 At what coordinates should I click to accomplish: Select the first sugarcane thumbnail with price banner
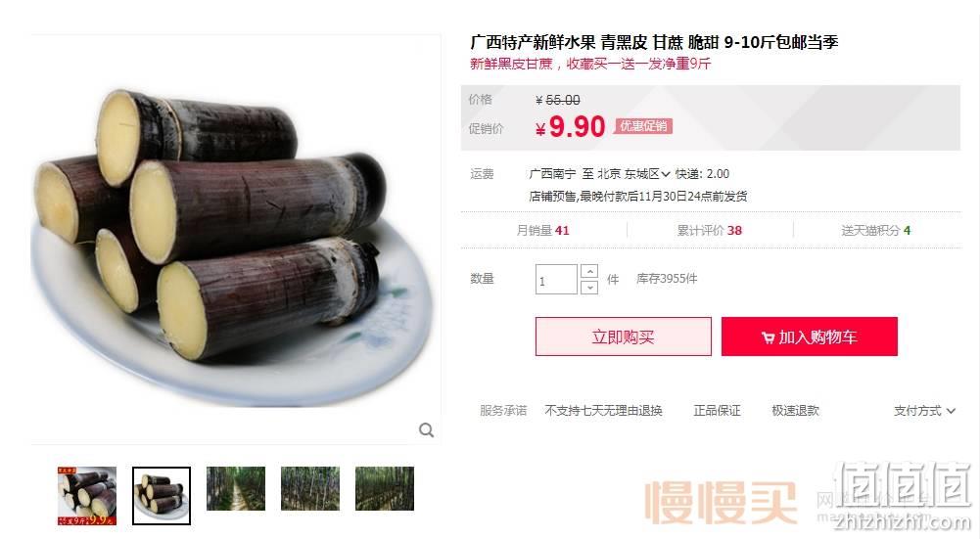[x=87, y=495]
